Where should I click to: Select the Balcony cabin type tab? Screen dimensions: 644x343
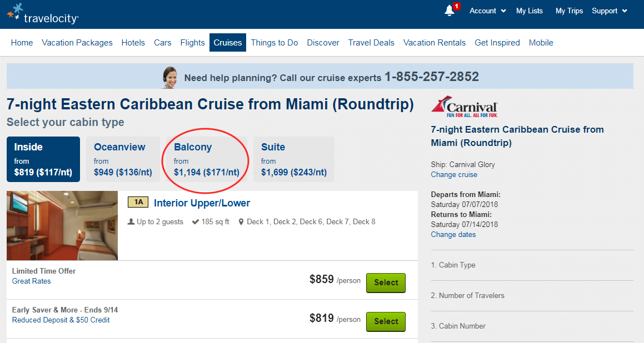pos(206,159)
